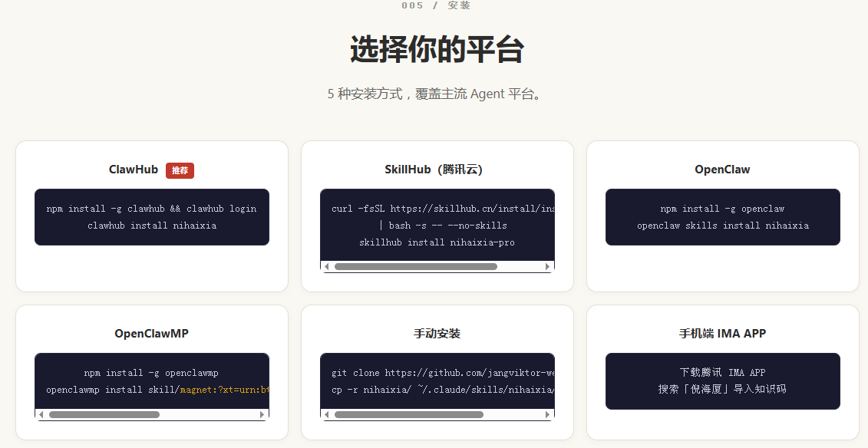Click right scroll arrow in SkillHub code block
The height and width of the screenshot is (448, 868).
point(547,267)
